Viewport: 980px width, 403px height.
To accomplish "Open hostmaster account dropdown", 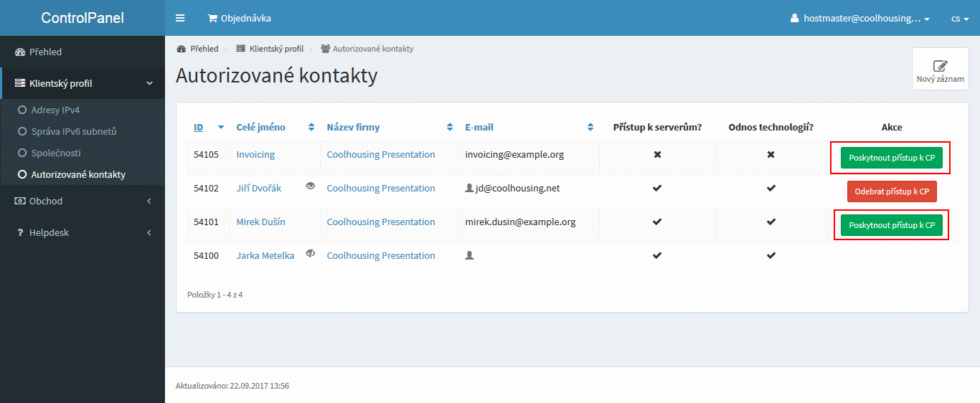I will click(x=859, y=19).
